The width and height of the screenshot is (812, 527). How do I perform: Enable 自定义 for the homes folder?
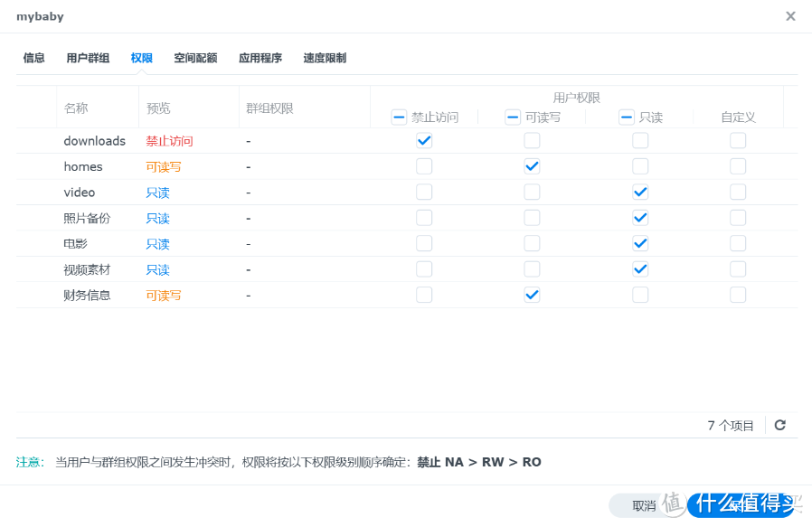tap(737, 166)
